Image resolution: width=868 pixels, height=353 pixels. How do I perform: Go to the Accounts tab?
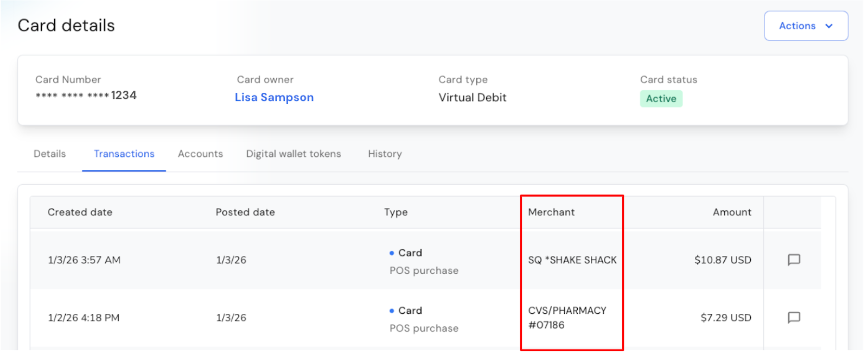200,154
